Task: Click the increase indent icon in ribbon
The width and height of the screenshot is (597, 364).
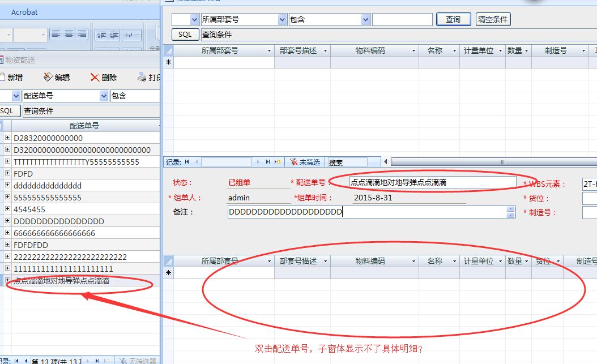Action: click(113, 35)
